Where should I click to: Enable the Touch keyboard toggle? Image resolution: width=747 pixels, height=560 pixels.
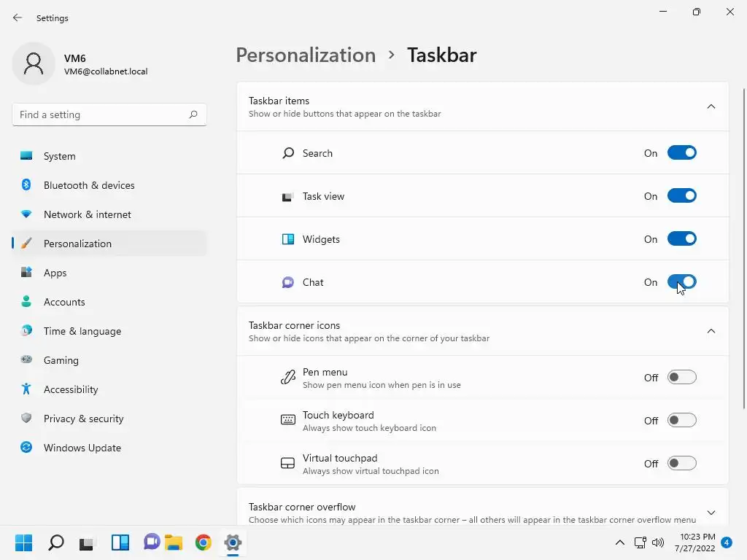(682, 420)
